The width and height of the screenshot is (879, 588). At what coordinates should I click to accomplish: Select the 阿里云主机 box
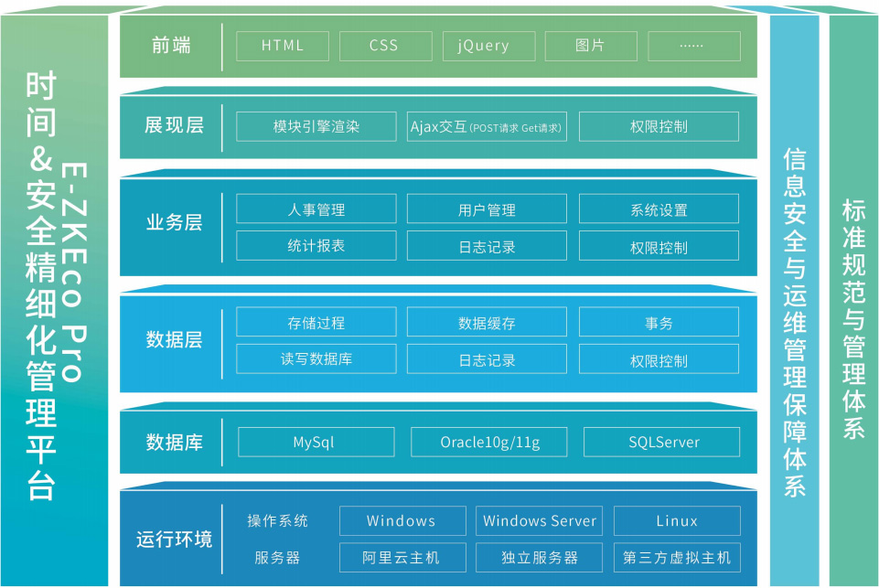pos(402,558)
